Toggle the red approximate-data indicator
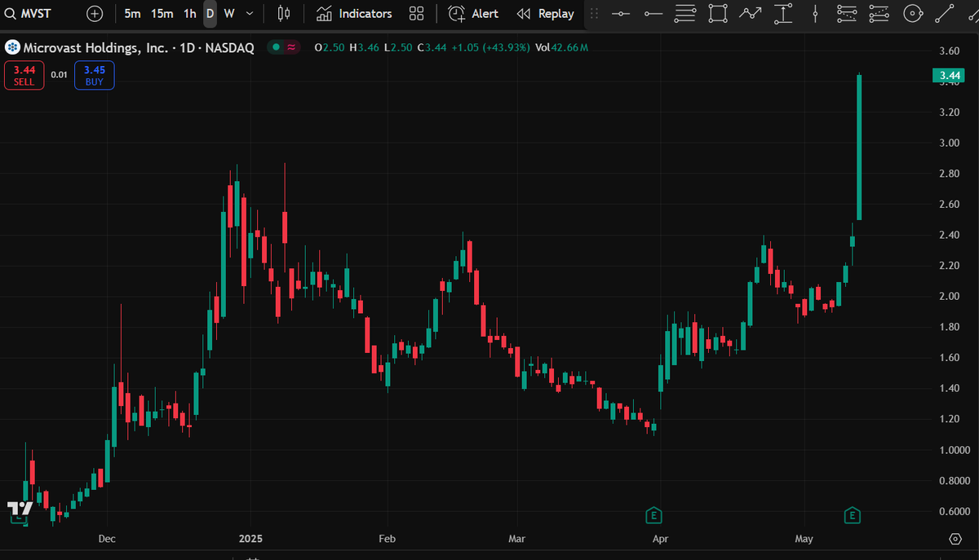This screenshot has height=560, width=979. pyautogui.click(x=290, y=47)
